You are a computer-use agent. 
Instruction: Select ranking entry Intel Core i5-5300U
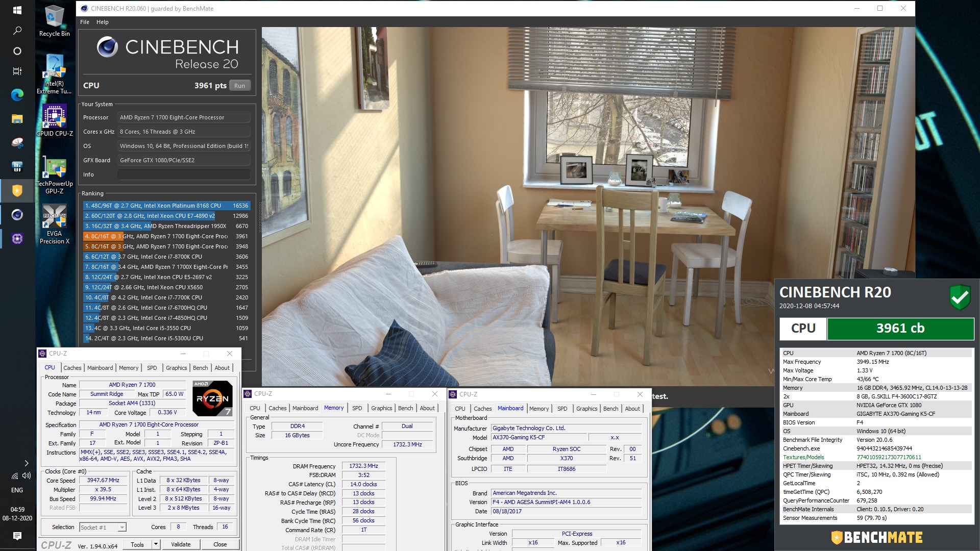click(166, 338)
